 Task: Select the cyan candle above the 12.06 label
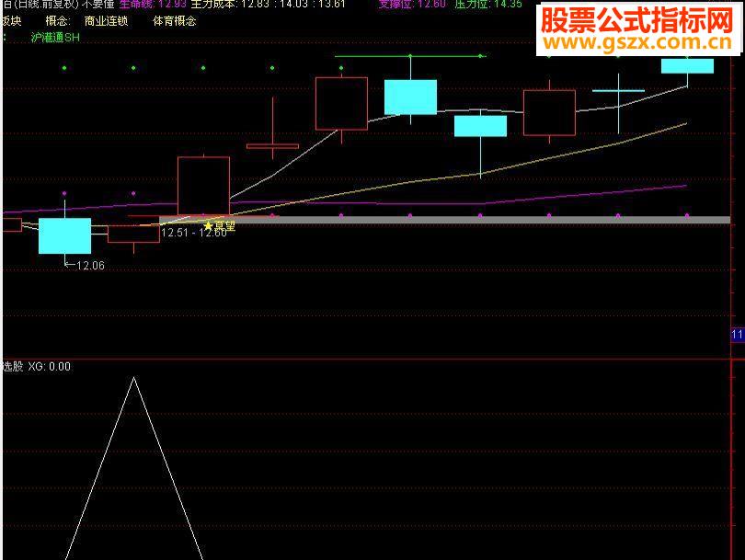tap(64, 235)
